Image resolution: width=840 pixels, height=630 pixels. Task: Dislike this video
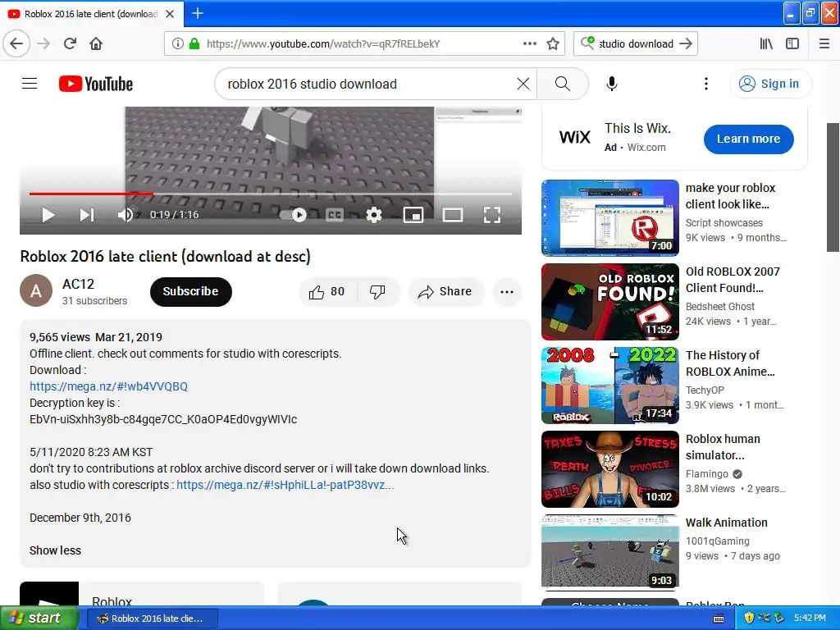click(377, 291)
